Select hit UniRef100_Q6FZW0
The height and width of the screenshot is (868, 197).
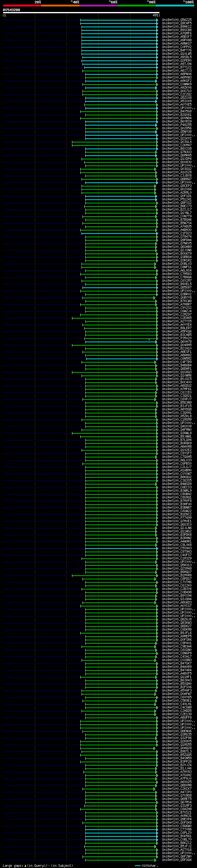tap(177, 856)
